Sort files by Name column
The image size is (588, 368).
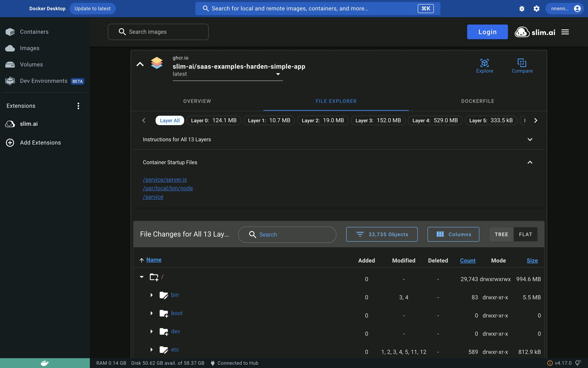coord(154,260)
